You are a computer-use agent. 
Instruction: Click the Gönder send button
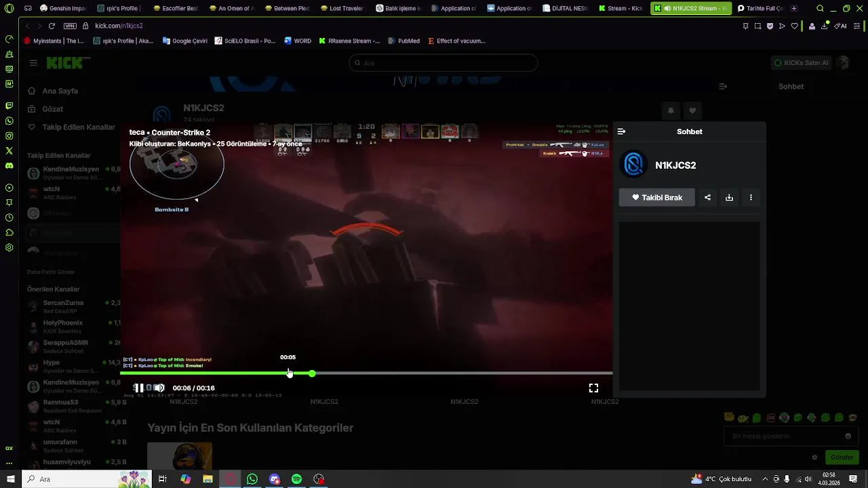click(842, 457)
